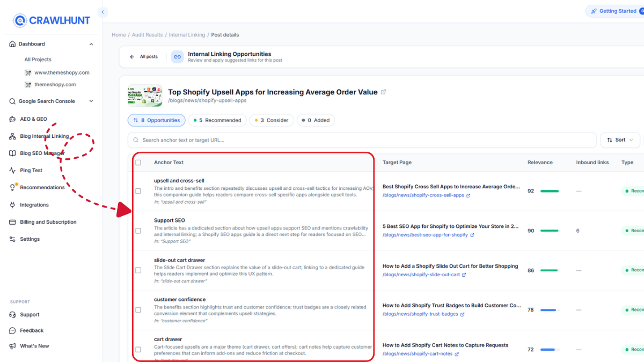644x362 pixels.
Task: Open the post in a new tab via the title's external icon
Action: tap(383, 92)
